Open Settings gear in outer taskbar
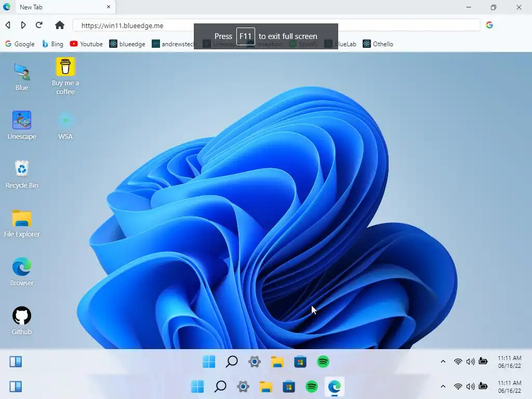532x399 pixels. (243, 387)
